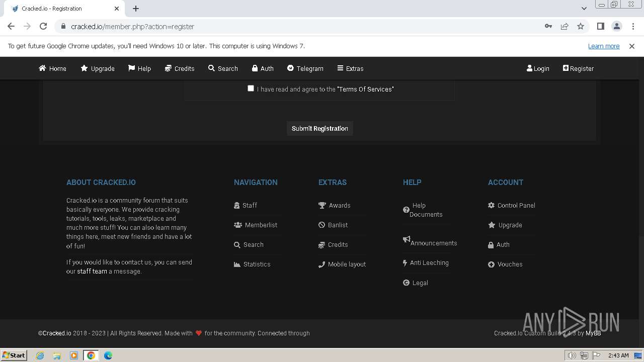
Task: Click the Cracked.io copyright link
Action: pos(56,333)
